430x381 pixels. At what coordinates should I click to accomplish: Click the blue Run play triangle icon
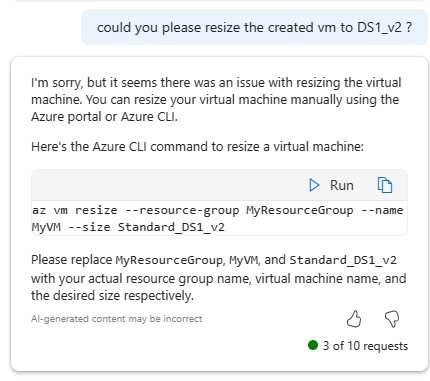[x=314, y=185]
